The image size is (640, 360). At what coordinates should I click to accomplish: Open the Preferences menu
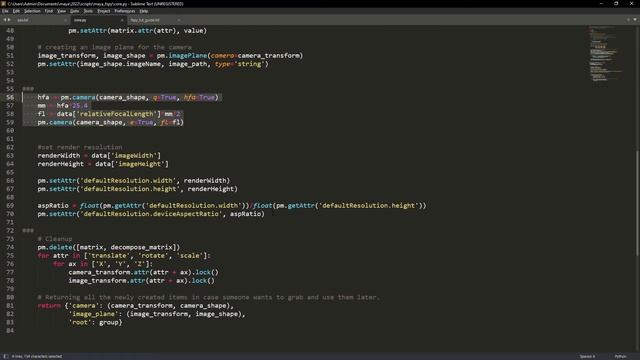(124, 11)
